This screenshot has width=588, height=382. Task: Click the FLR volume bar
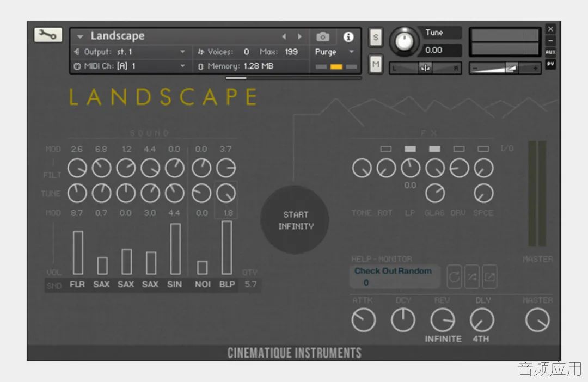[78, 252]
